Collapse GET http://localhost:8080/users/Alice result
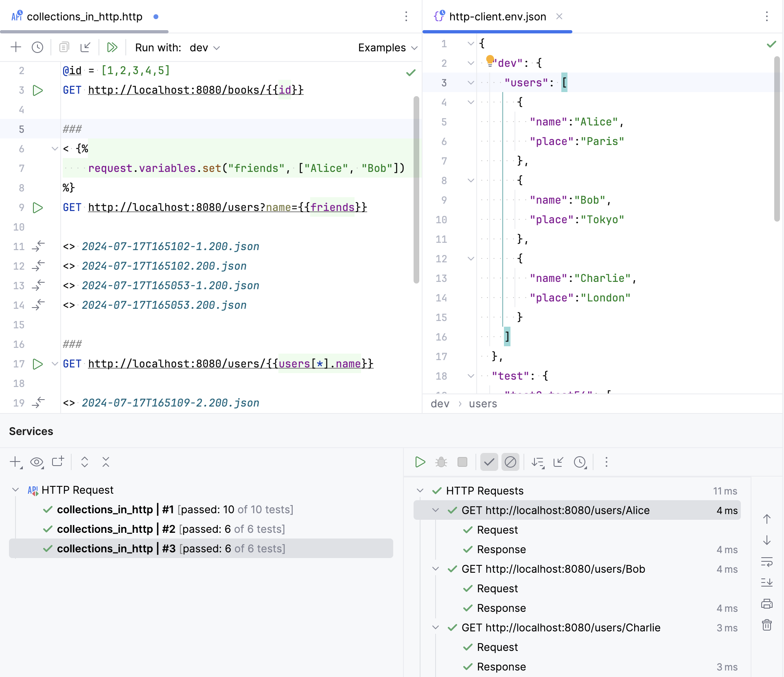 tap(435, 510)
